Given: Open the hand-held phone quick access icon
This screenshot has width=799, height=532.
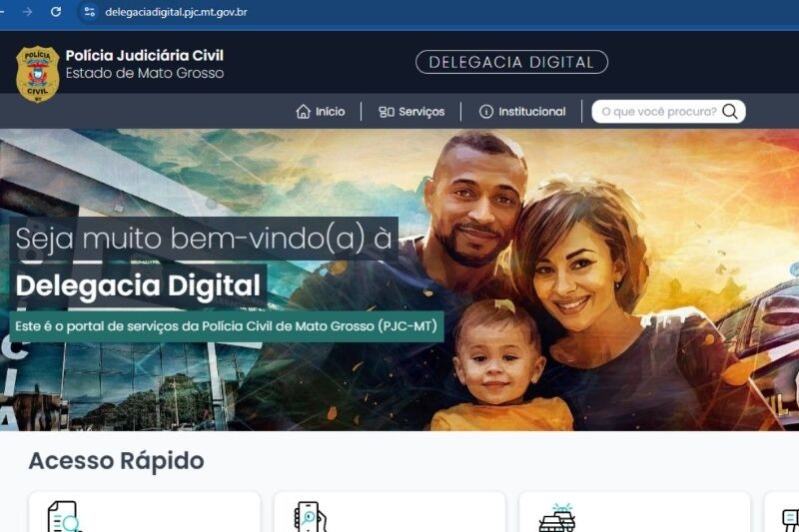Looking at the screenshot, I should (310, 517).
